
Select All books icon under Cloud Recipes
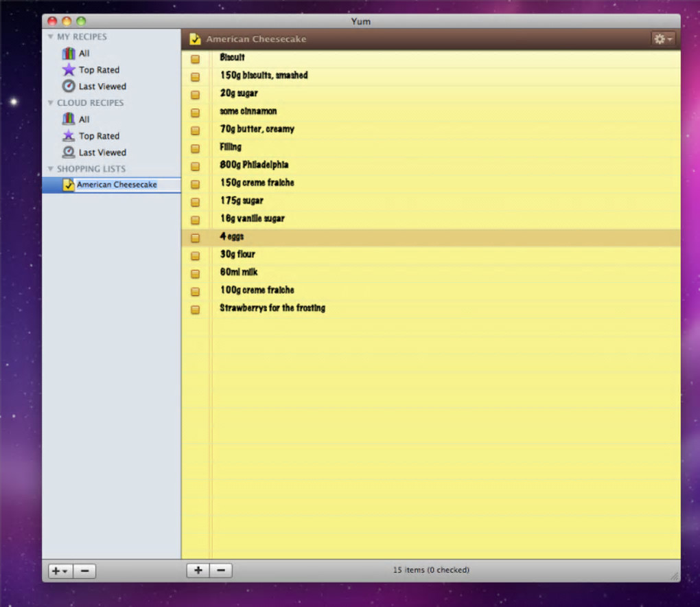[x=69, y=119]
